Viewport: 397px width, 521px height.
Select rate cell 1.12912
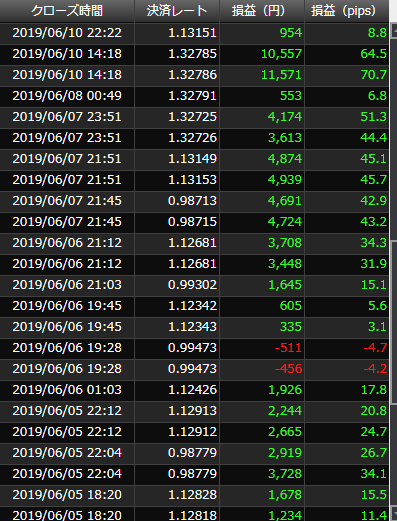pyautogui.click(x=177, y=432)
